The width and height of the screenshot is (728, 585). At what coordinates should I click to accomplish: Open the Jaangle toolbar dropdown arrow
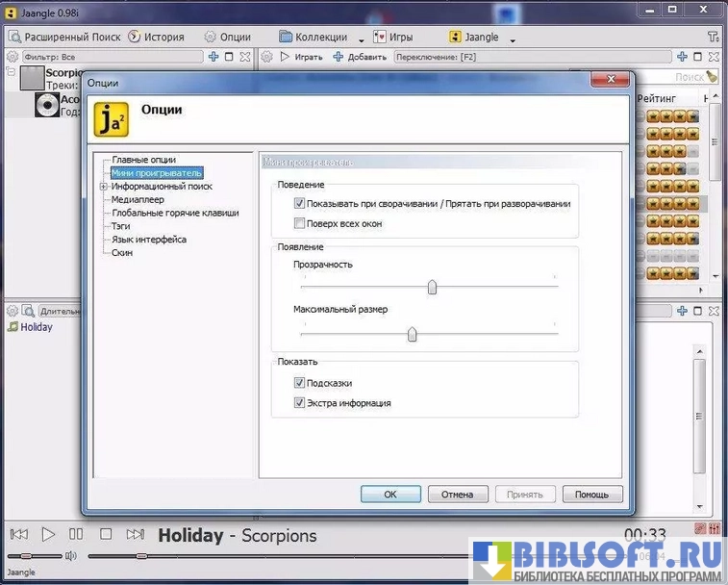[x=513, y=39]
